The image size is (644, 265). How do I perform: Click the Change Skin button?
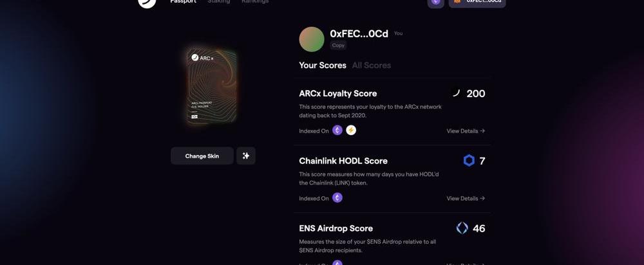[x=202, y=156]
